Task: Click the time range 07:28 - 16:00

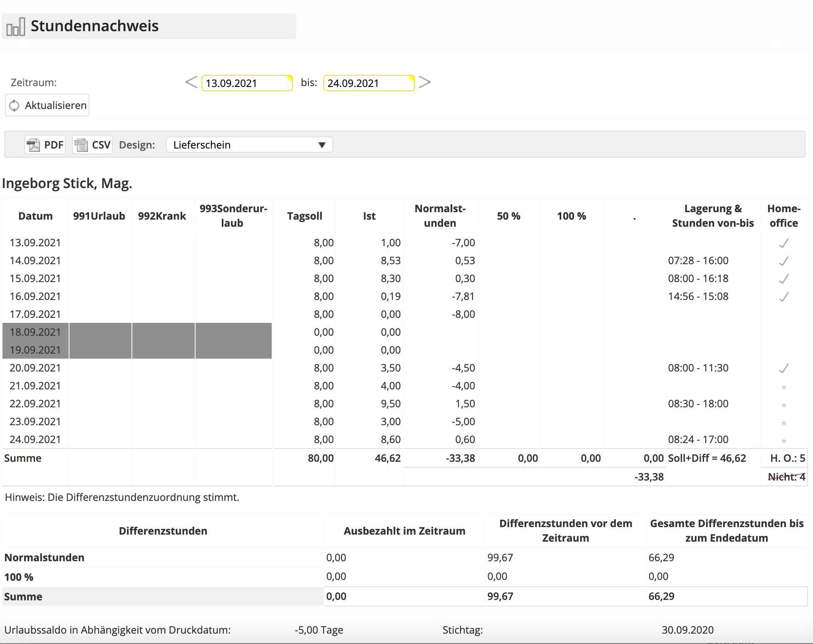Action: (698, 261)
